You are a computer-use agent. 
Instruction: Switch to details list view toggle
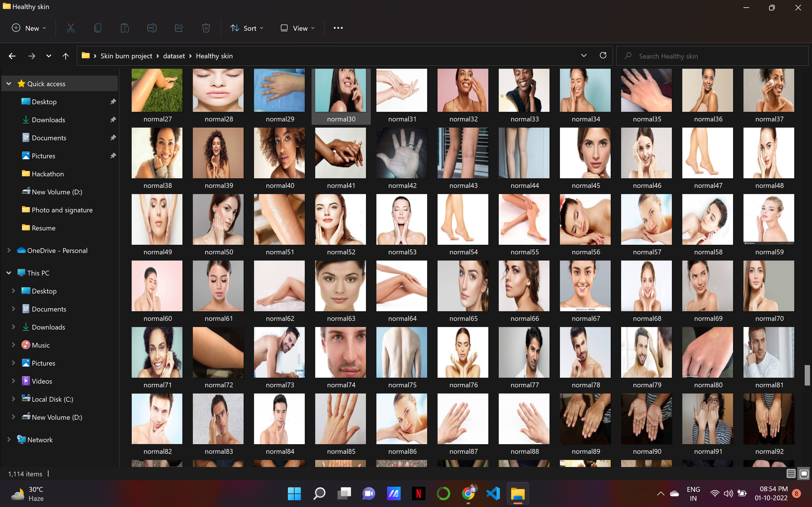pyautogui.click(x=791, y=473)
